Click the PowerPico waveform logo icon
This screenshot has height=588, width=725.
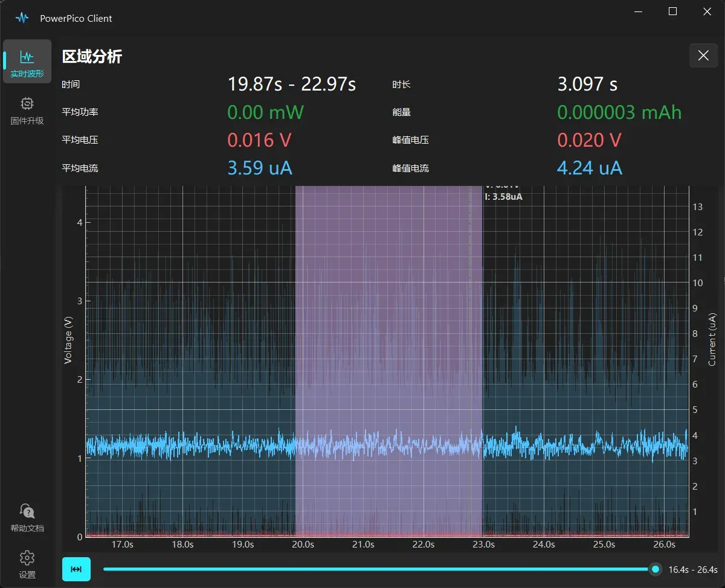tap(23, 18)
